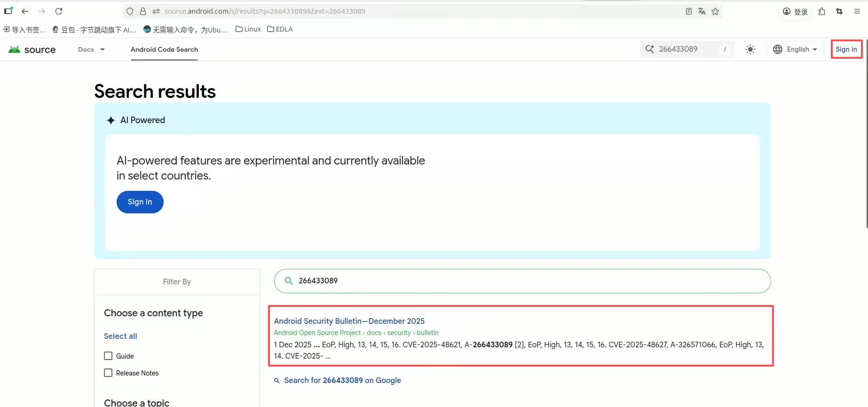The height and width of the screenshot is (407, 868).
Task: Go back using browser back arrow
Action: pos(25,11)
